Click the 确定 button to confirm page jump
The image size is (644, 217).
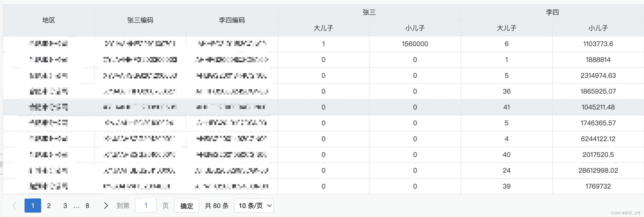point(186,206)
